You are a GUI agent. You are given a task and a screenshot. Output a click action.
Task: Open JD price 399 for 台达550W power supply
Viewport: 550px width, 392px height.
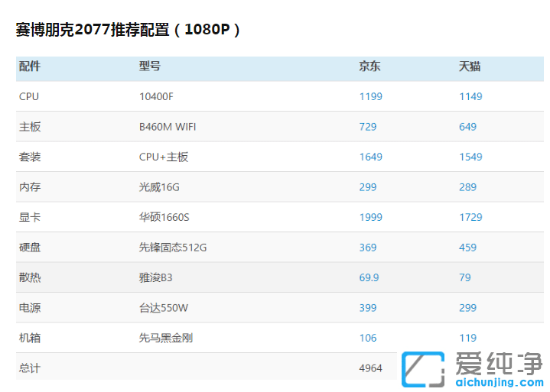pyautogui.click(x=367, y=308)
